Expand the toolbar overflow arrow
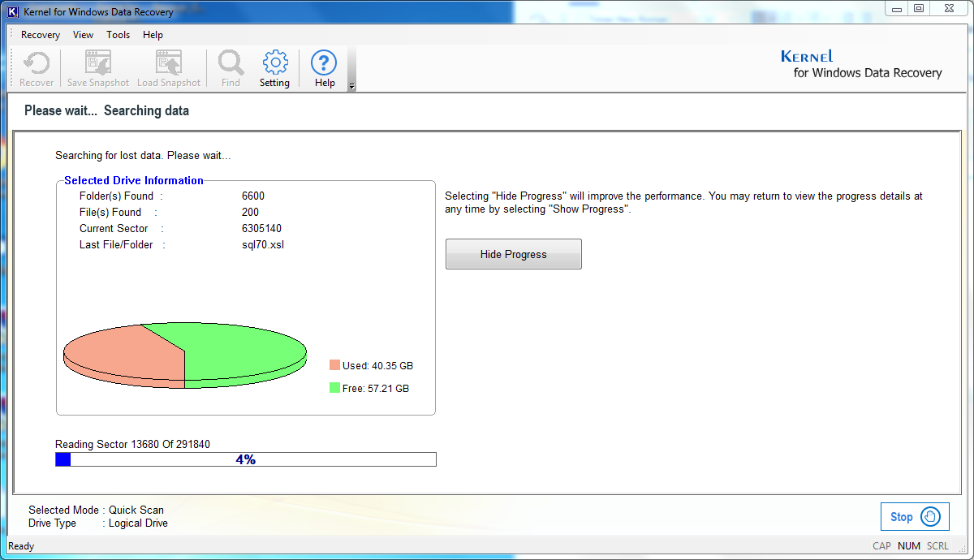 point(351,86)
